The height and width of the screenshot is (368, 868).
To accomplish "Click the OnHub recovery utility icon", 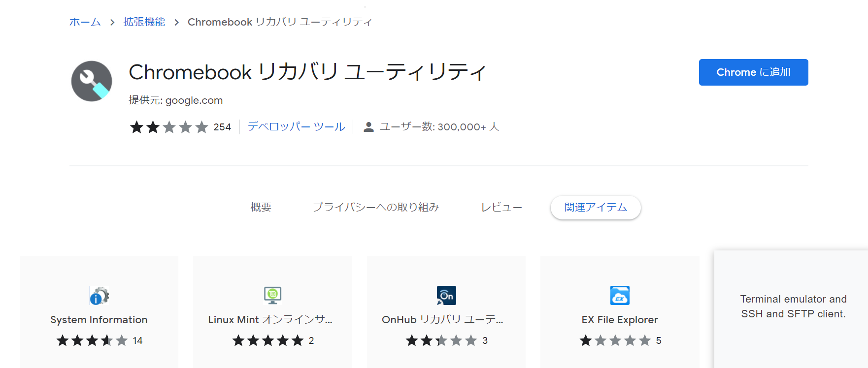I will (x=446, y=296).
